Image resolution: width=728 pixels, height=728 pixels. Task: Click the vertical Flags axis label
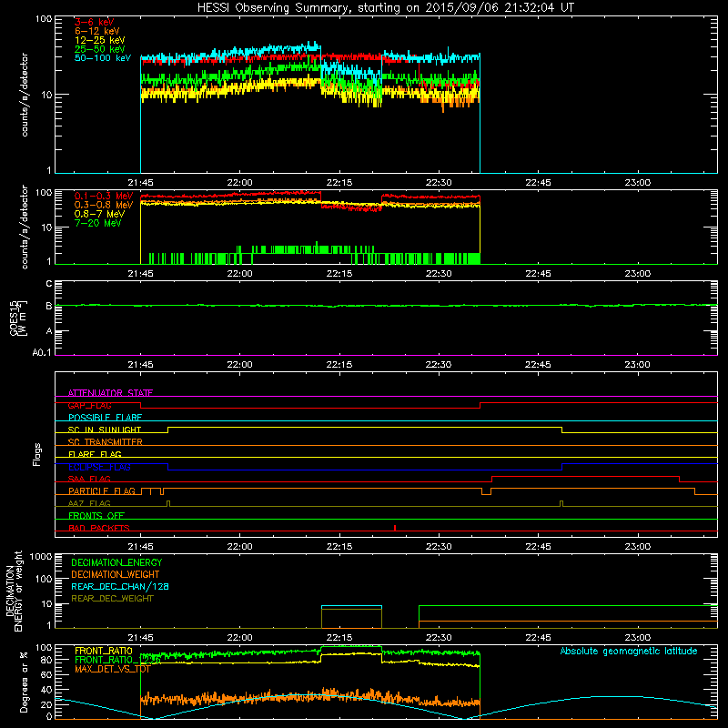[x=37, y=454]
